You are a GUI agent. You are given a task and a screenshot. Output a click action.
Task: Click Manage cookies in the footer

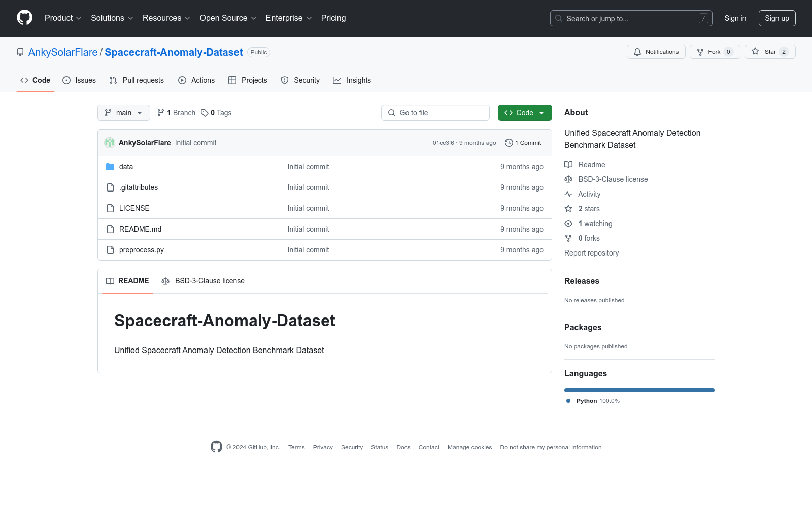[x=469, y=447]
